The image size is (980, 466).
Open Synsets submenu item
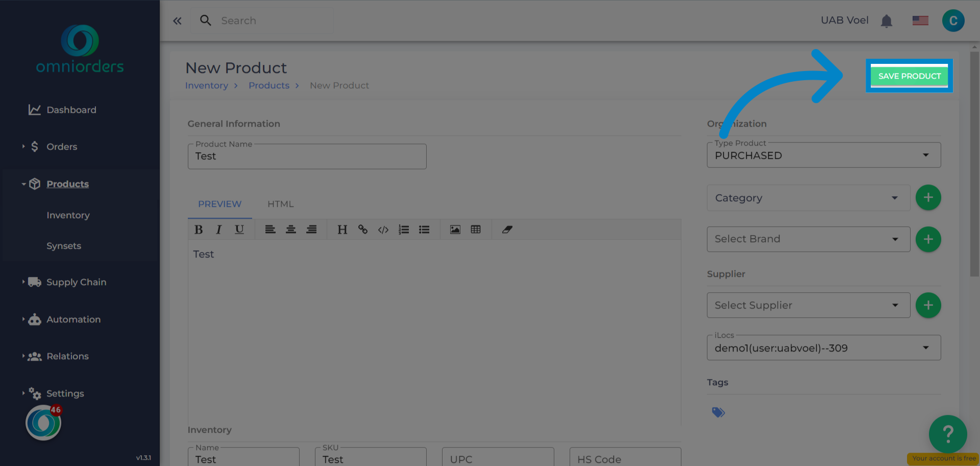point(64,246)
